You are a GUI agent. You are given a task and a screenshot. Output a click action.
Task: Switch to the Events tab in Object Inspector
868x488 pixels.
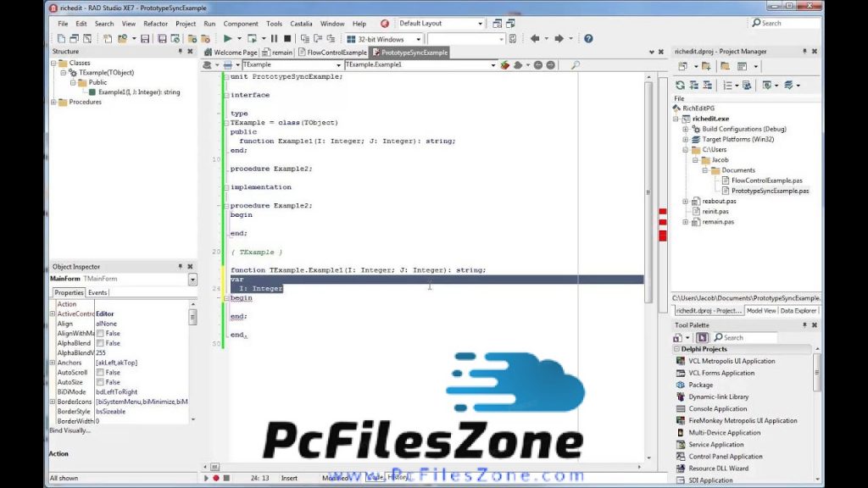coord(97,292)
